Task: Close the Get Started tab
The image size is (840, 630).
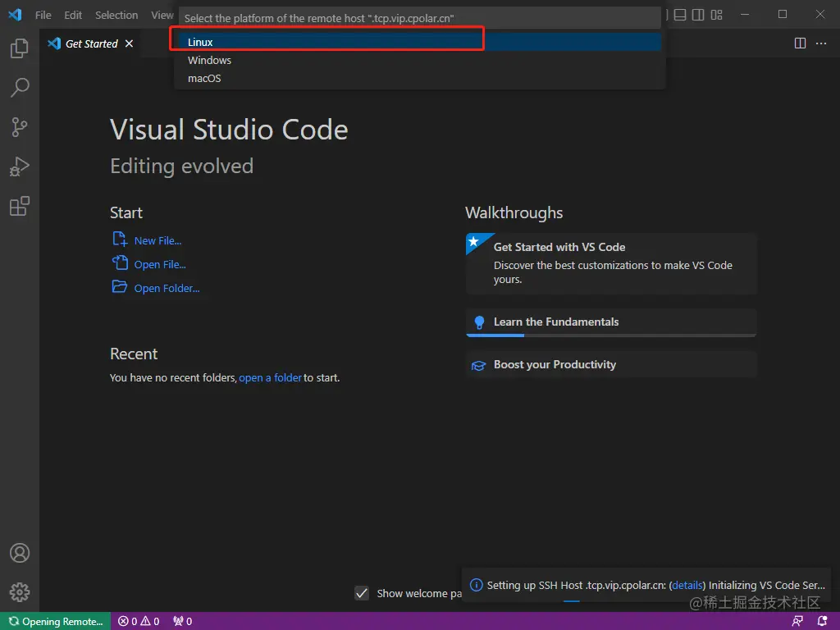Action: point(129,43)
